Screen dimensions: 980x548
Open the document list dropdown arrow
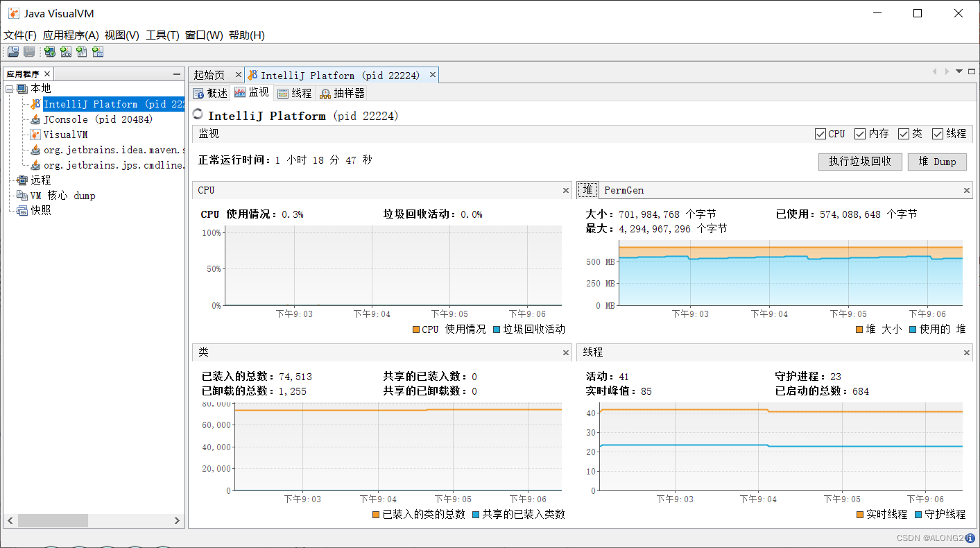click(x=959, y=71)
